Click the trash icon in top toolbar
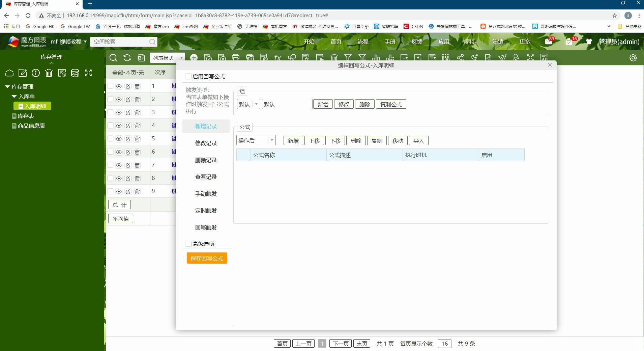 pyautogui.click(x=334, y=58)
